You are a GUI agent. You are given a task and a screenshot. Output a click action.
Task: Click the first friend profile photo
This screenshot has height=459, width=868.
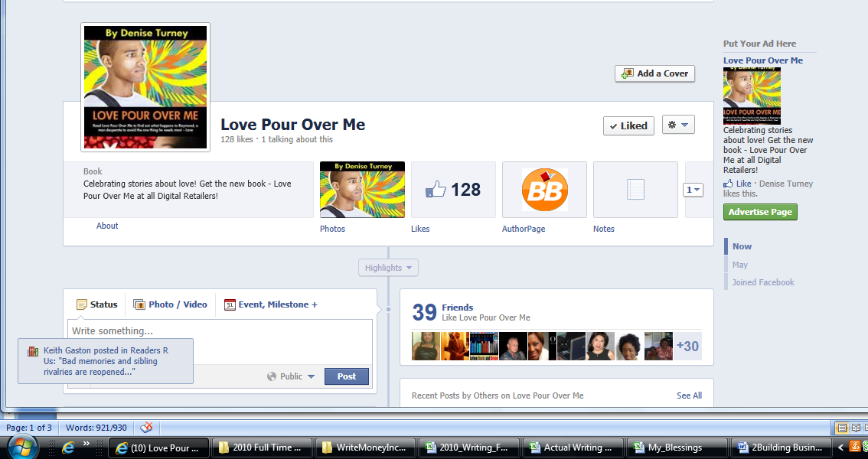point(426,347)
